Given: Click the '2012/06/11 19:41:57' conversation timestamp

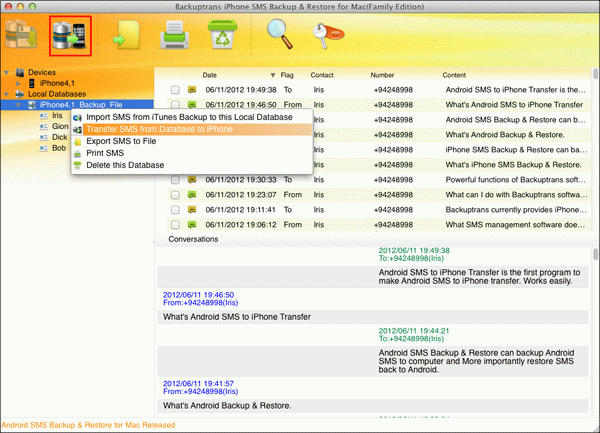Looking at the screenshot, I should [198, 383].
